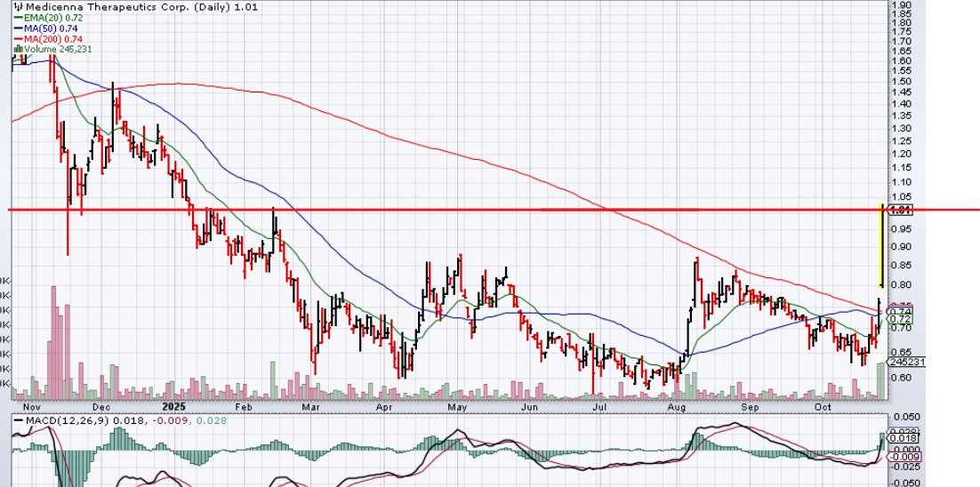Click the 0.65 price axis label

[901, 352]
